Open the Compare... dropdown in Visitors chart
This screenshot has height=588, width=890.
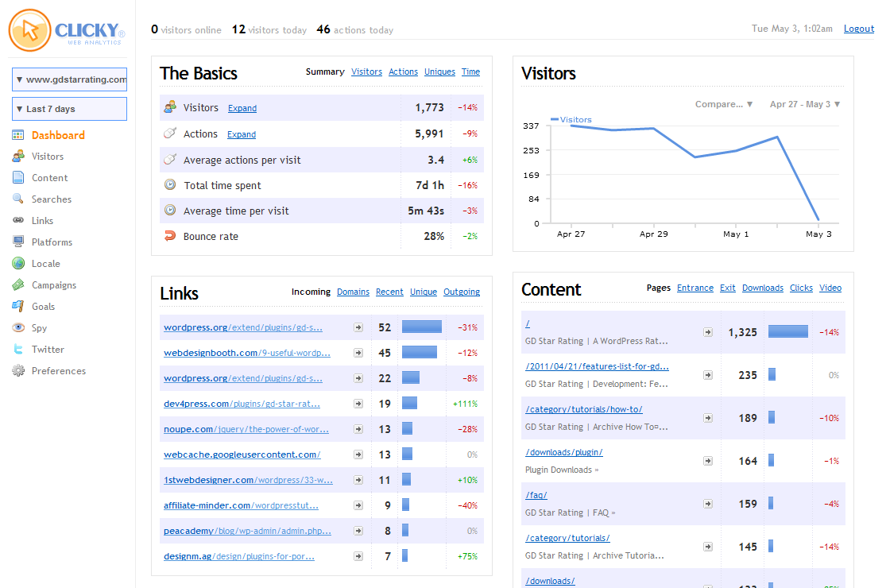(x=724, y=104)
